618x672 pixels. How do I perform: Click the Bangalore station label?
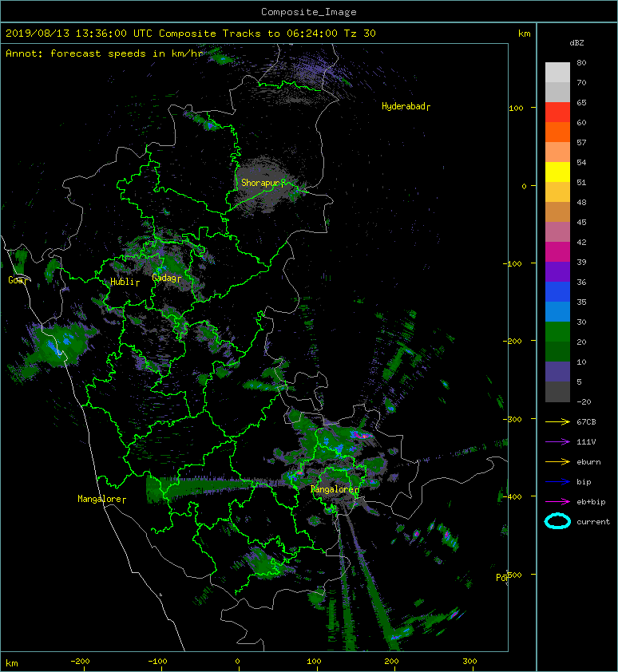coord(335,489)
